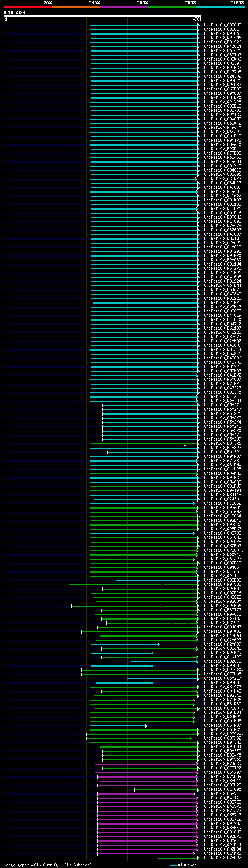Select hit label UniRef100_Q8L5H0
The height and width of the screenshot is (868, 248).
pos(222,465)
